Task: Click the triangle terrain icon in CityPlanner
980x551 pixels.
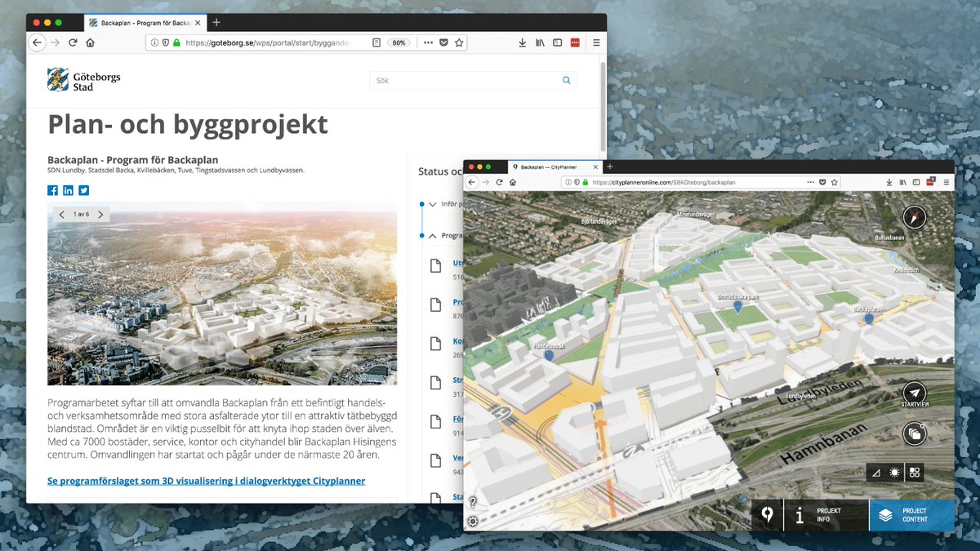Action: point(877,473)
